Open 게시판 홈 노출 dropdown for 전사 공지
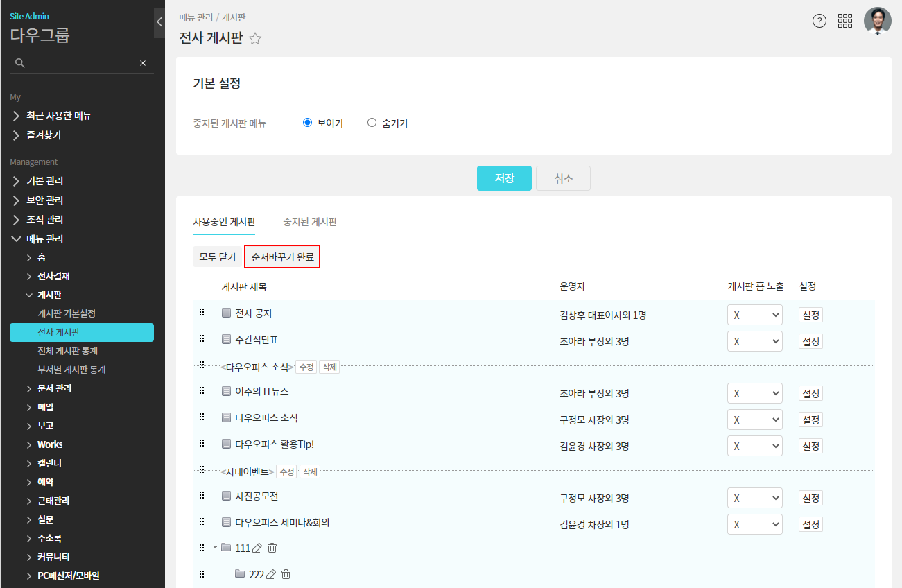The image size is (902, 588). click(754, 315)
